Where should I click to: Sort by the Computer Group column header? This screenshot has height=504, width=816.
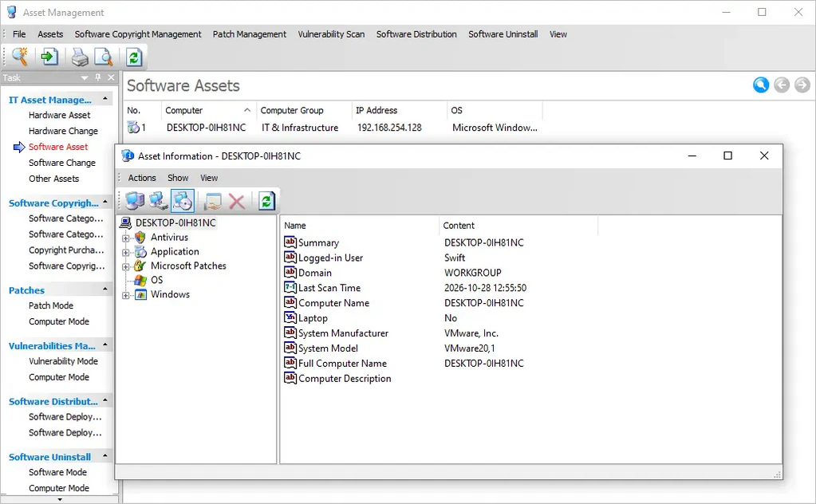[304, 110]
